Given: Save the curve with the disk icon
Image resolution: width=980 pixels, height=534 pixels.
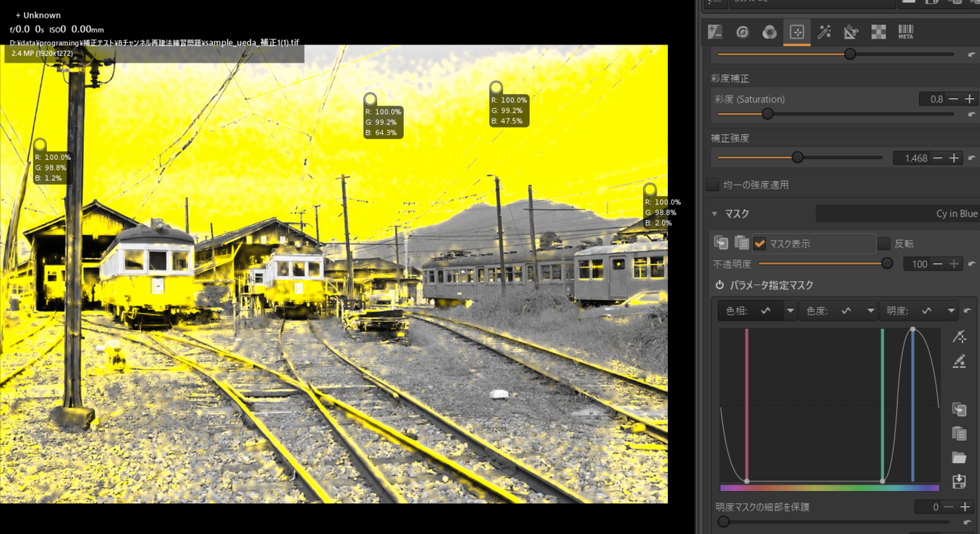Looking at the screenshot, I should (959, 481).
